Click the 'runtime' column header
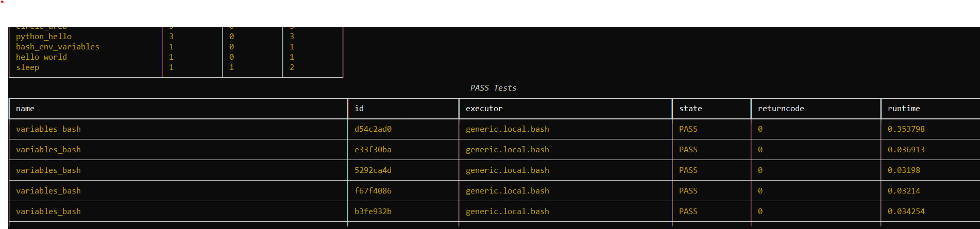The width and height of the screenshot is (980, 229). (x=904, y=109)
